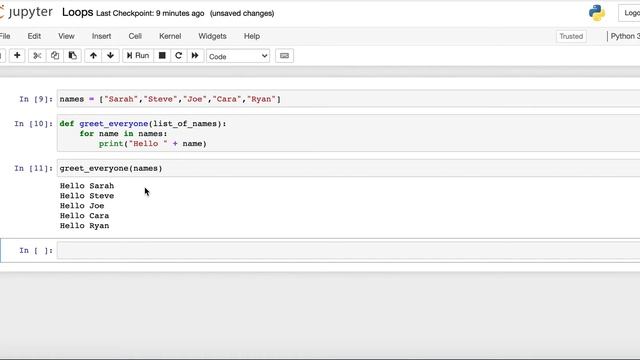
Task: Click the Jupyter logo
Action: coord(27,13)
